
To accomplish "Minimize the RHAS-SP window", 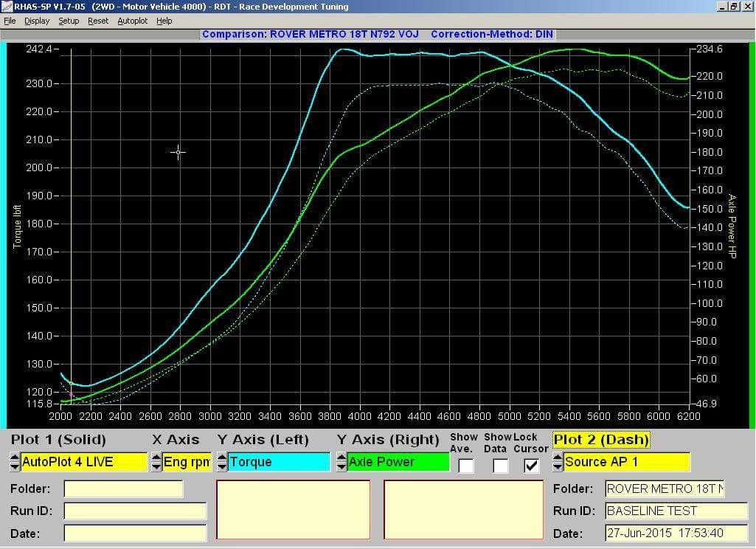I will click(721, 7).
